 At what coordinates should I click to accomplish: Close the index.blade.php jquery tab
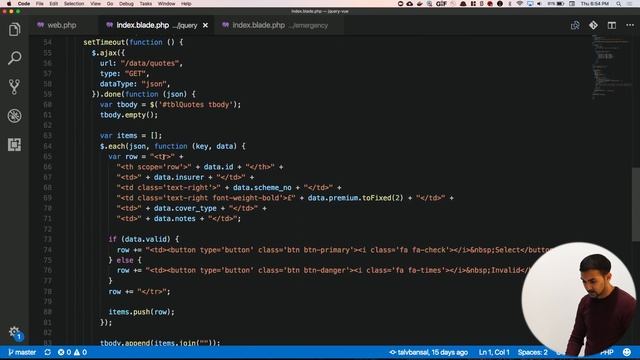tap(205, 25)
